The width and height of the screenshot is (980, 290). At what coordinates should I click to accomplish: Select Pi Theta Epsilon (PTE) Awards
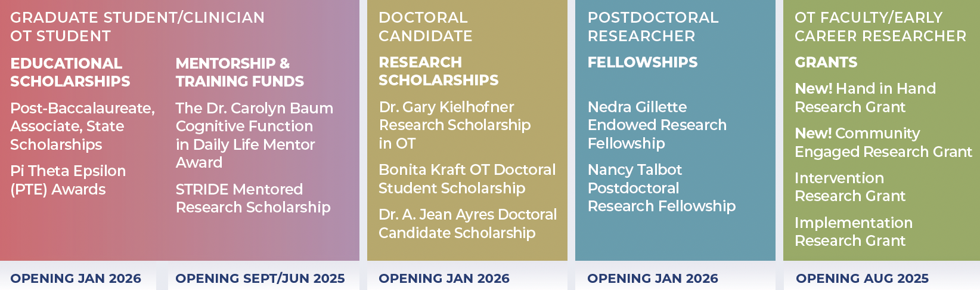(x=68, y=180)
